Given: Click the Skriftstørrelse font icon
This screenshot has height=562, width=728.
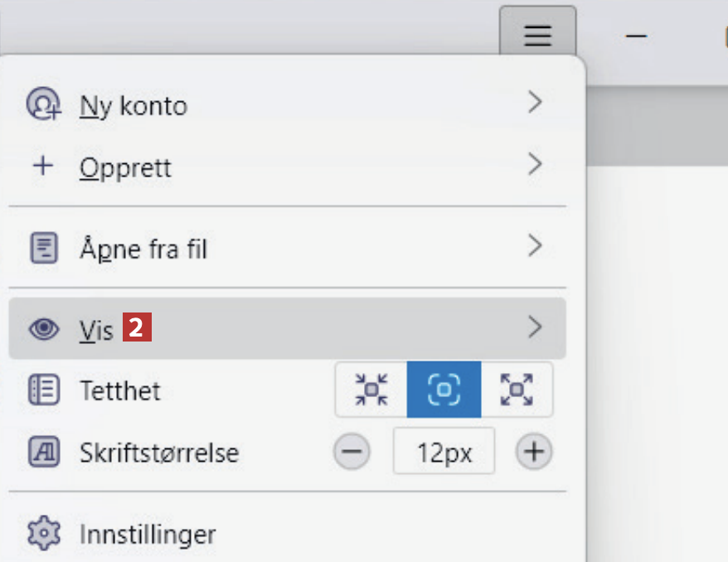Looking at the screenshot, I should coord(43,452).
